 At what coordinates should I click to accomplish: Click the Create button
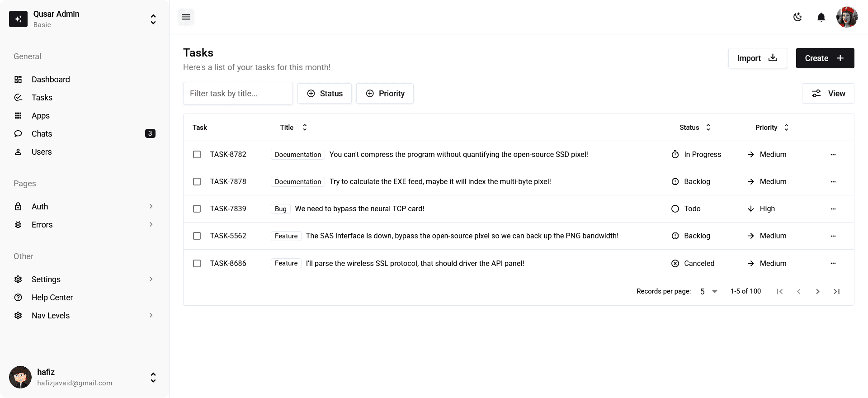(825, 58)
